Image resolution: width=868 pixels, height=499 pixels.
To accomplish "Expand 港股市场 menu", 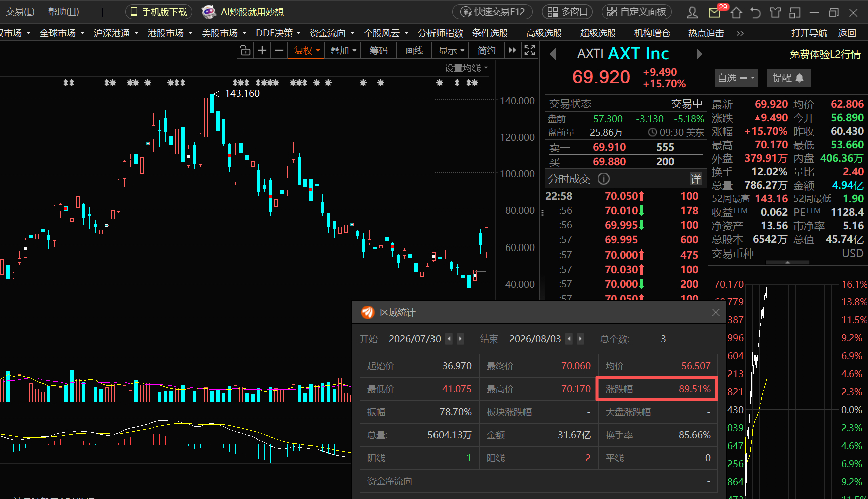I will 170,33.
